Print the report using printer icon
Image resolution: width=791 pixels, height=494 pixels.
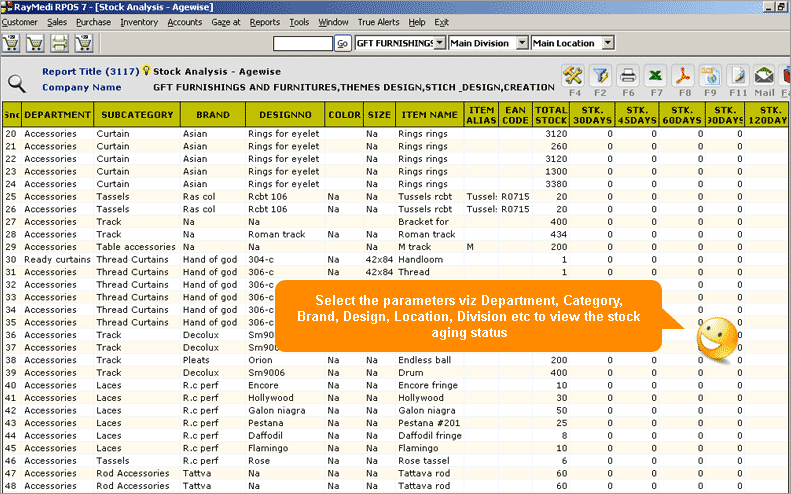pyautogui.click(x=628, y=76)
